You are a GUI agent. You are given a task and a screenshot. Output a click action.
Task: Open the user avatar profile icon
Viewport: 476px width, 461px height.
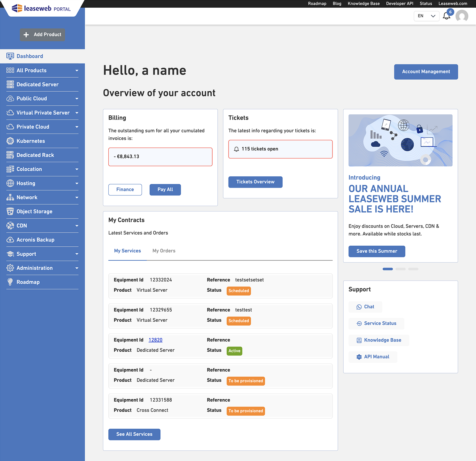pos(462,16)
